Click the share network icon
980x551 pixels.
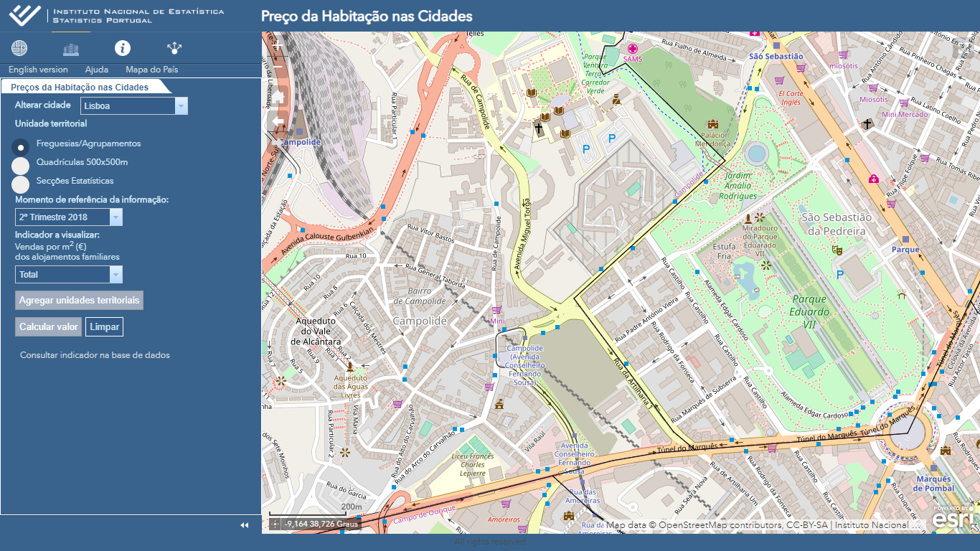174,49
